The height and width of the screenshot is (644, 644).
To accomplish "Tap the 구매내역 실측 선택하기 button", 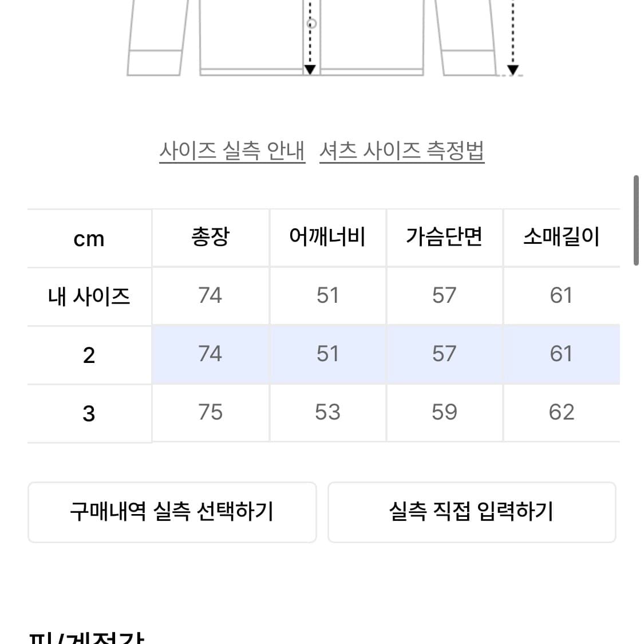I will tap(172, 511).
